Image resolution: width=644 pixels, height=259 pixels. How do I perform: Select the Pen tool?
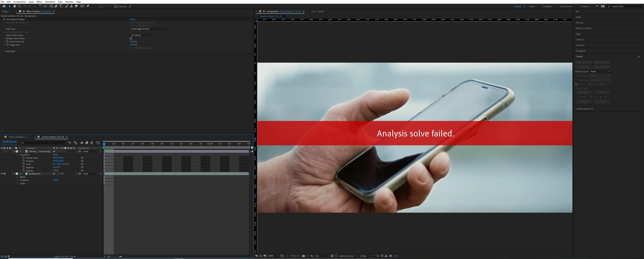point(56,6)
